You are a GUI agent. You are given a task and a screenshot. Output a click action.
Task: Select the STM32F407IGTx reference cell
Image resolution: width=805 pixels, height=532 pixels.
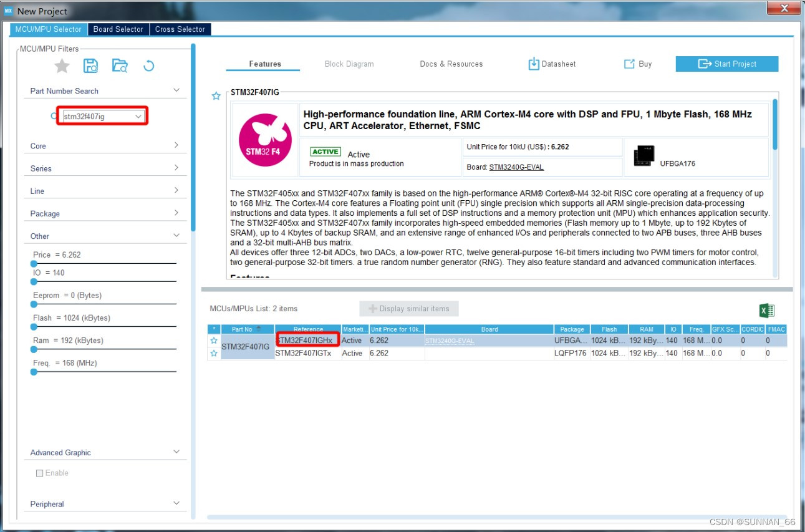pos(308,353)
